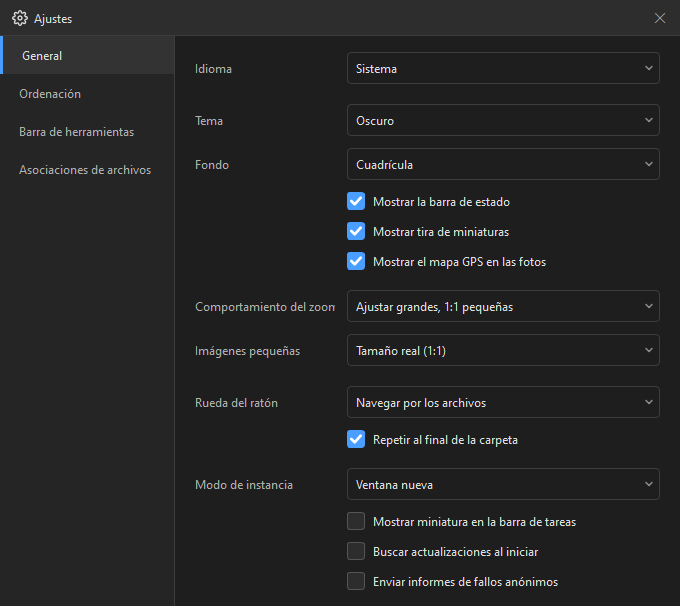Disable Mostrar el mapa GPS en las fotos

356,261
